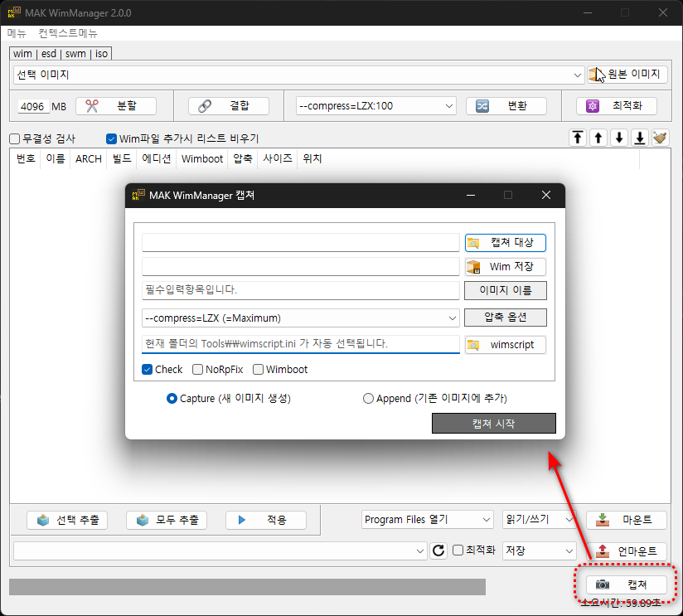Click the purple optimize (최적화) button at top
683x616 pixels.
[617, 106]
